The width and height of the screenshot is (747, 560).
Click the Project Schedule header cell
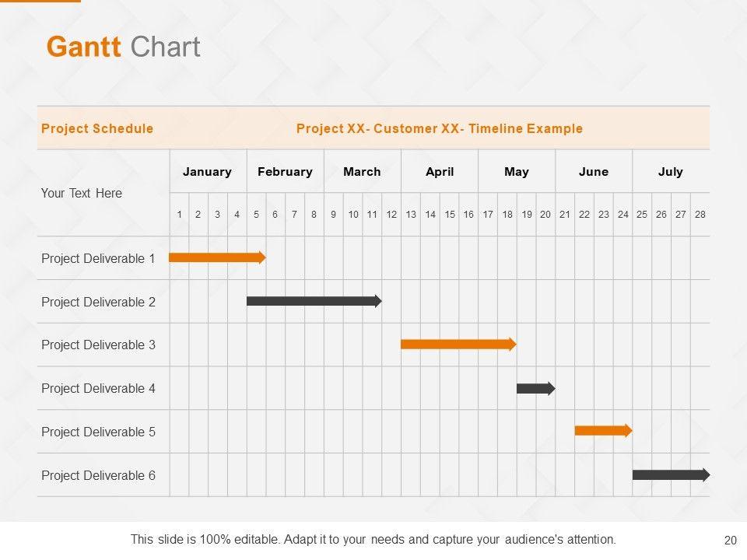tap(97, 128)
